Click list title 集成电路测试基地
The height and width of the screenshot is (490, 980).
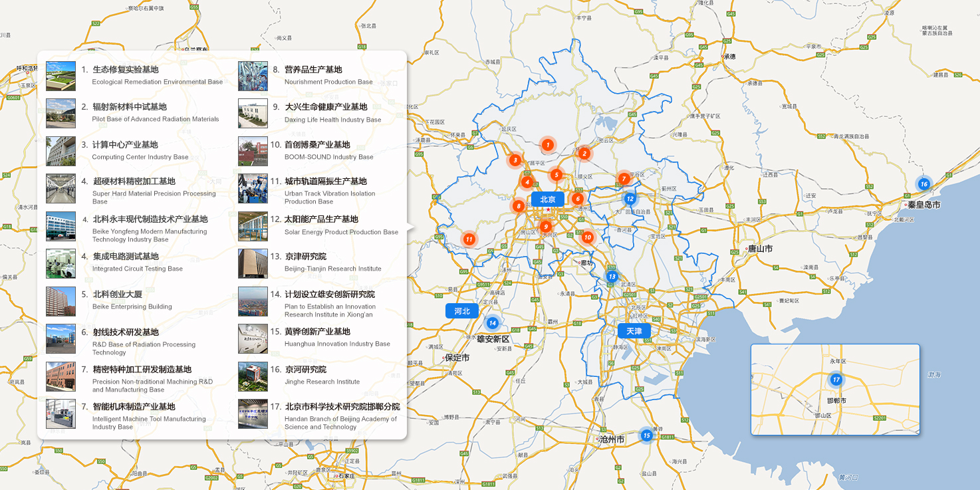tap(126, 256)
